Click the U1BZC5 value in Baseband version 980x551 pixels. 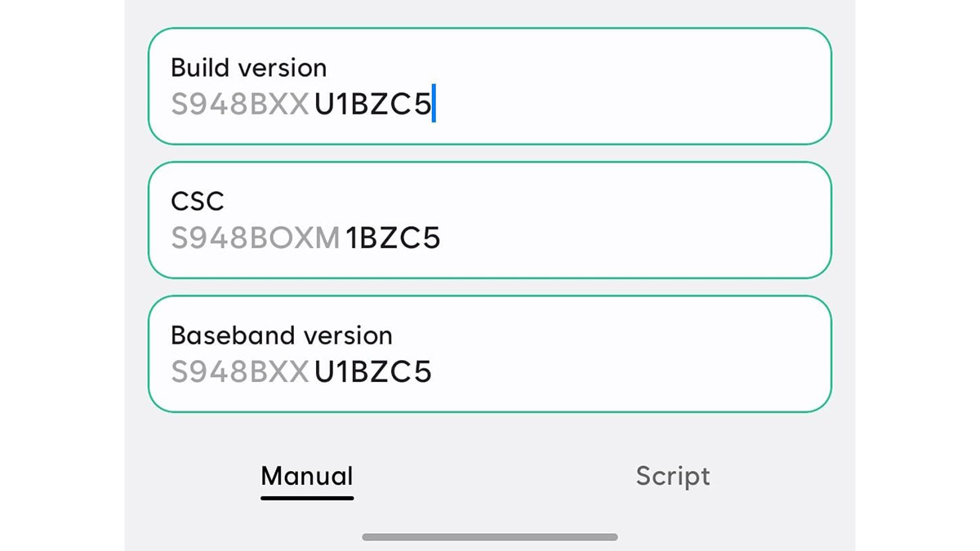[x=372, y=372]
